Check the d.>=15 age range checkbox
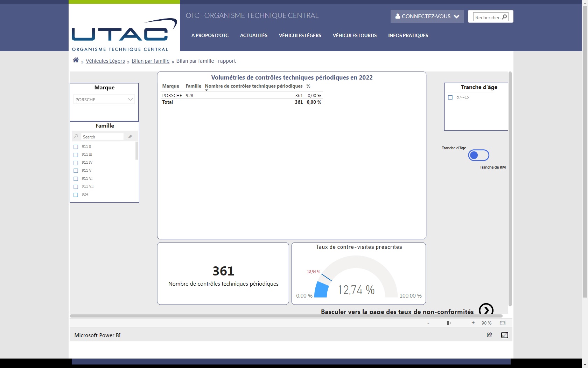The width and height of the screenshot is (588, 368). click(450, 97)
